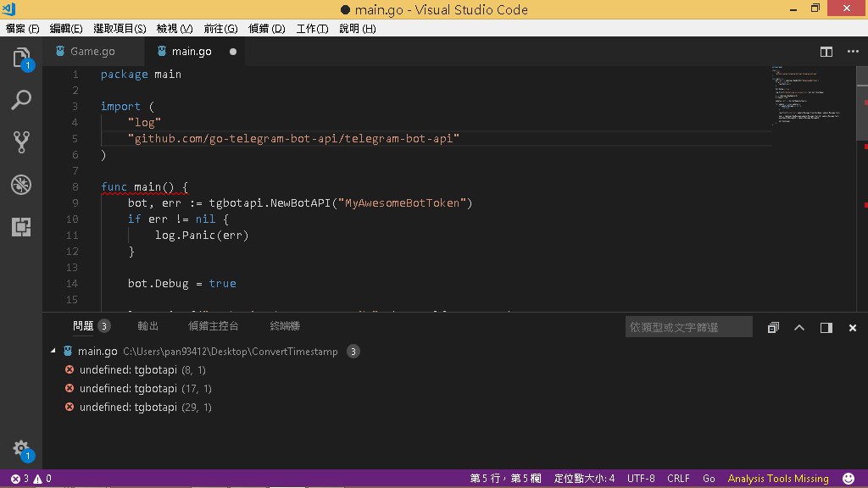The width and height of the screenshot is (868, 488).
Task: Open the 工作(T) menu
Action: (312, 29)
